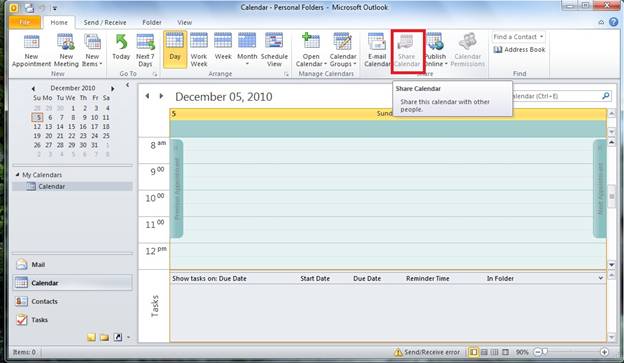Click E-mail Calendar icon
The image size is (624, 363).
coord(376,51)
